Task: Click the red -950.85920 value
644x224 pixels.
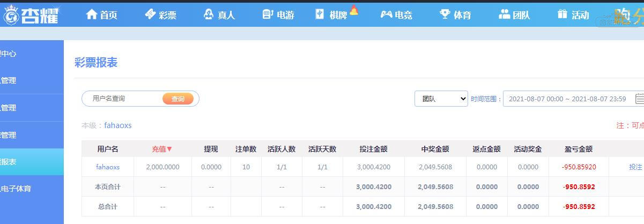Action: (x=579, y=167)
